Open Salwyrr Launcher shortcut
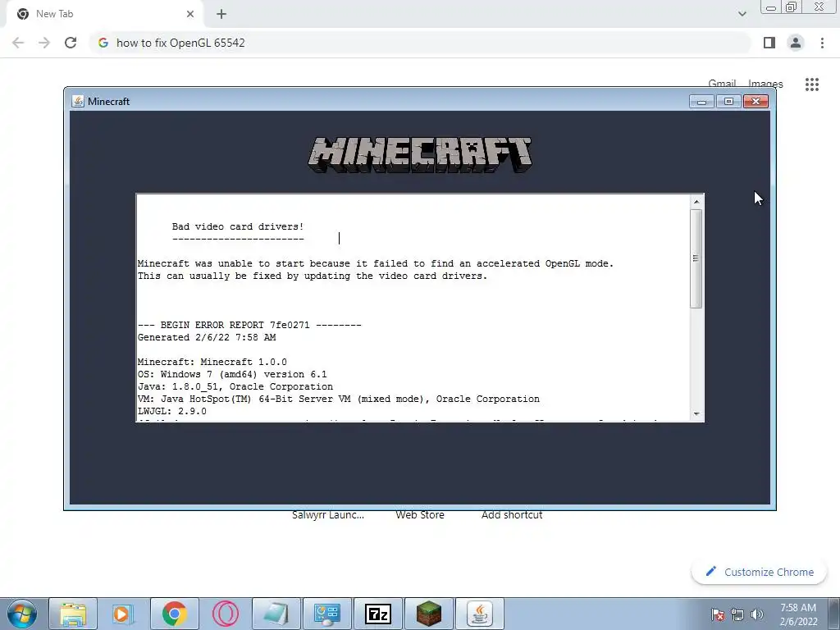Image resolution: width=840 pixels, height=630 pixels. click(328, 515)
